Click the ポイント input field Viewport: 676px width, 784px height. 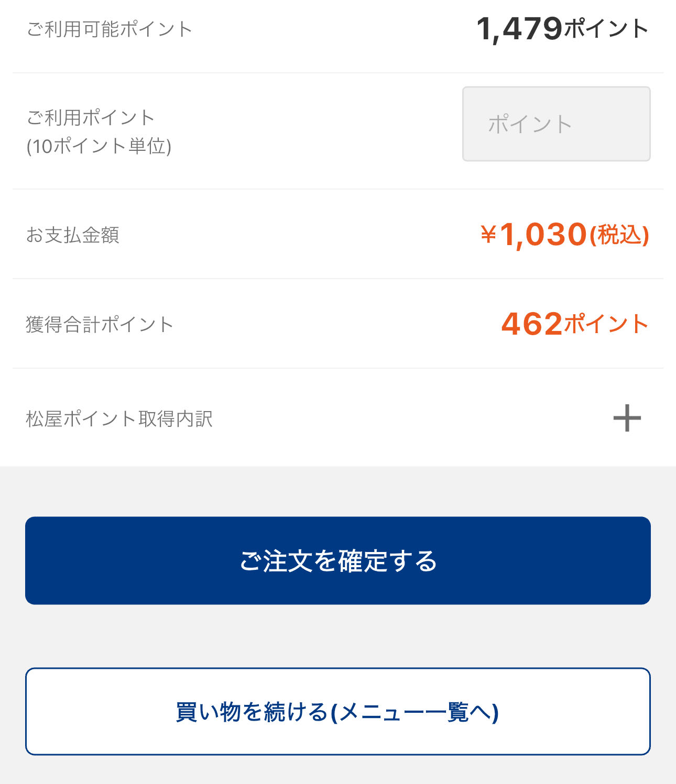[x=556, y=124]
